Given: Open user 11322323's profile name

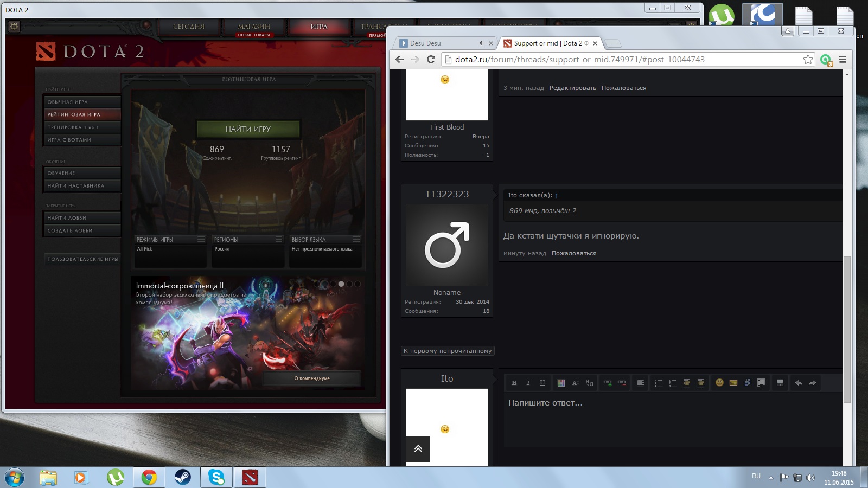Looking at the screenshot, I should click(447, 194).
